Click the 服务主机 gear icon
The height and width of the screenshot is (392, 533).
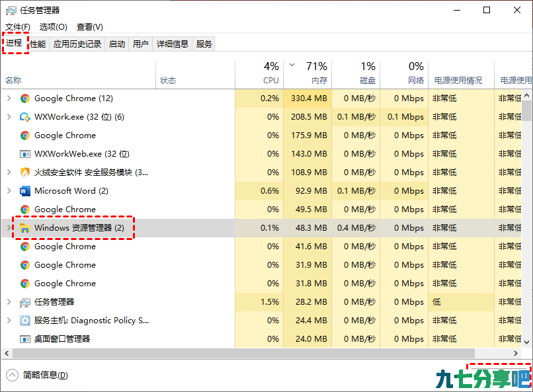25,321
